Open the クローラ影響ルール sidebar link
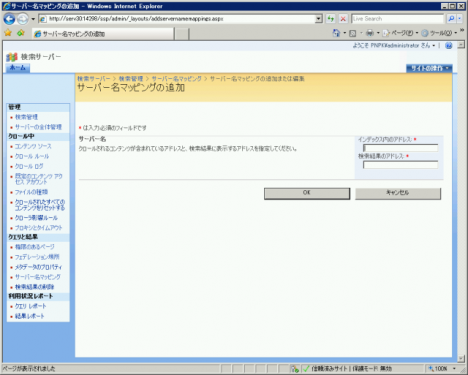Image resolution: width=468 pixels, height=375 pixels. [x=36, y=218]
